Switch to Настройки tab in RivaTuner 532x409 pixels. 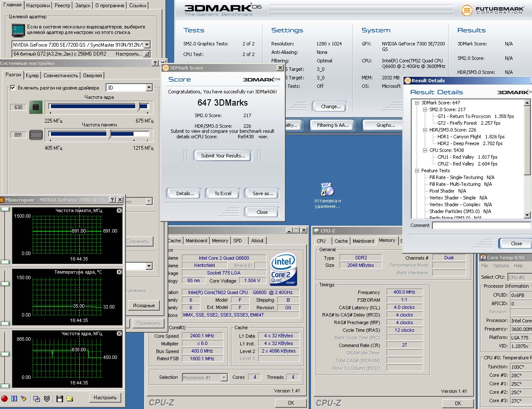pos(38,6)
